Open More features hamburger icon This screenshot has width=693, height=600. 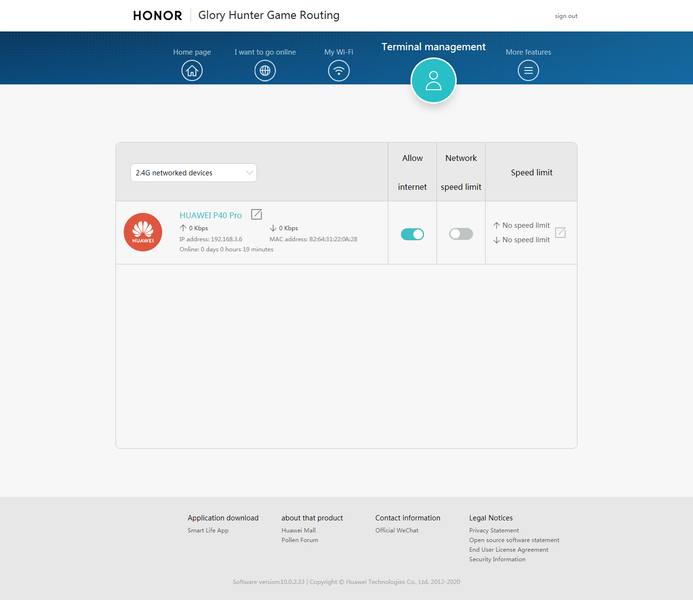coord(528,71)
